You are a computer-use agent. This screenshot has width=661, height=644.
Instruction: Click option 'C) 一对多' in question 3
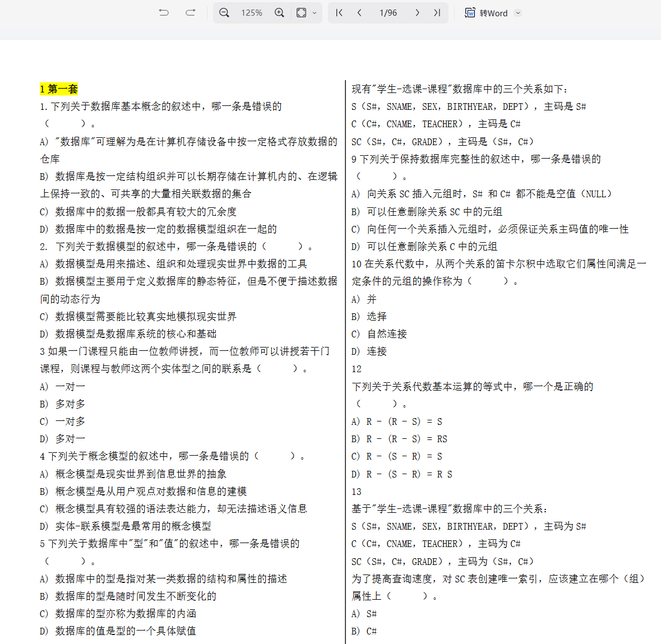click(63, 421)
